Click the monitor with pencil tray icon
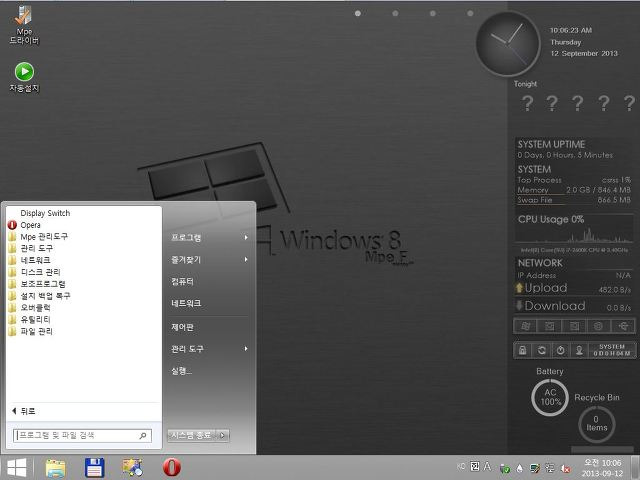 [535, 469]
